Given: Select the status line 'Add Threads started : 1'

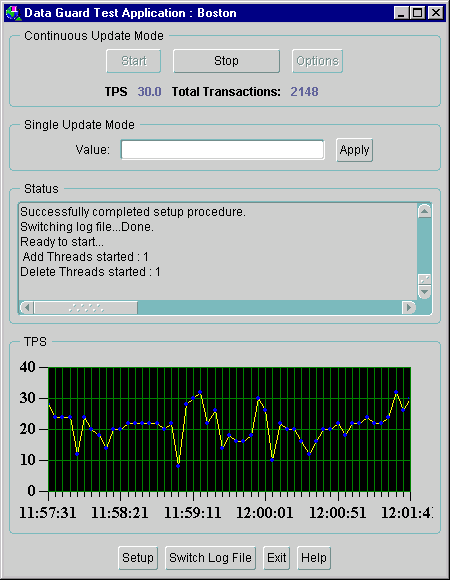Looking at the screenshot, I should point(85,257).
